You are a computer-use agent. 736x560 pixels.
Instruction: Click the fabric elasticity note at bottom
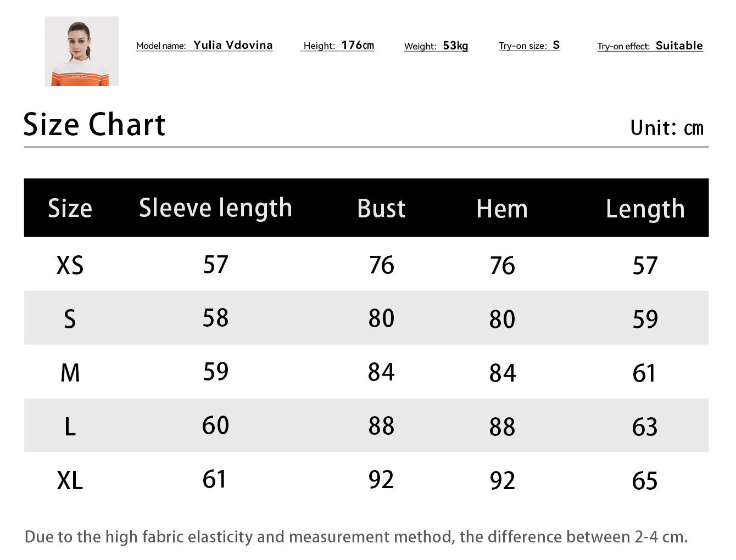pos(356,536)
